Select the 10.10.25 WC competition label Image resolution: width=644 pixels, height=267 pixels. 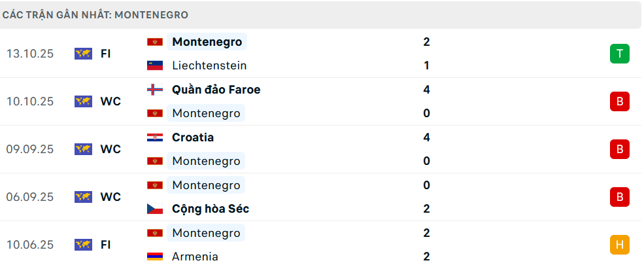pyautogui.click(x=110, y=101)
